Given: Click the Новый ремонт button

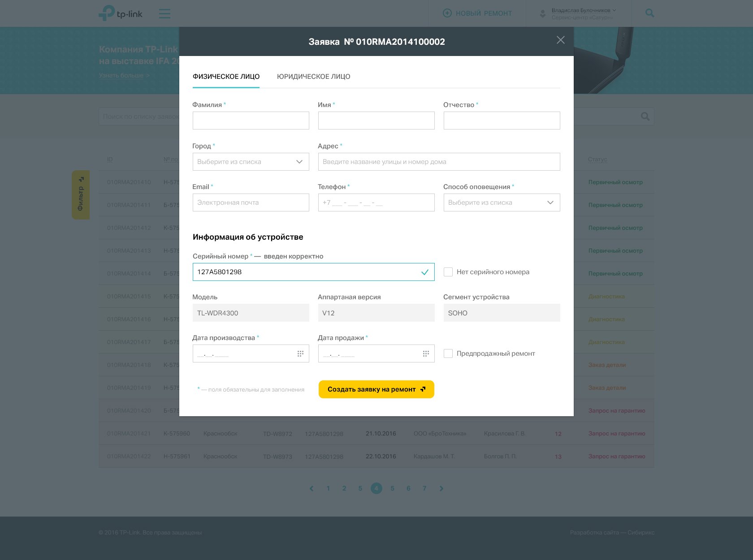Looking at the screenshot, I should (x=477, y=13).
